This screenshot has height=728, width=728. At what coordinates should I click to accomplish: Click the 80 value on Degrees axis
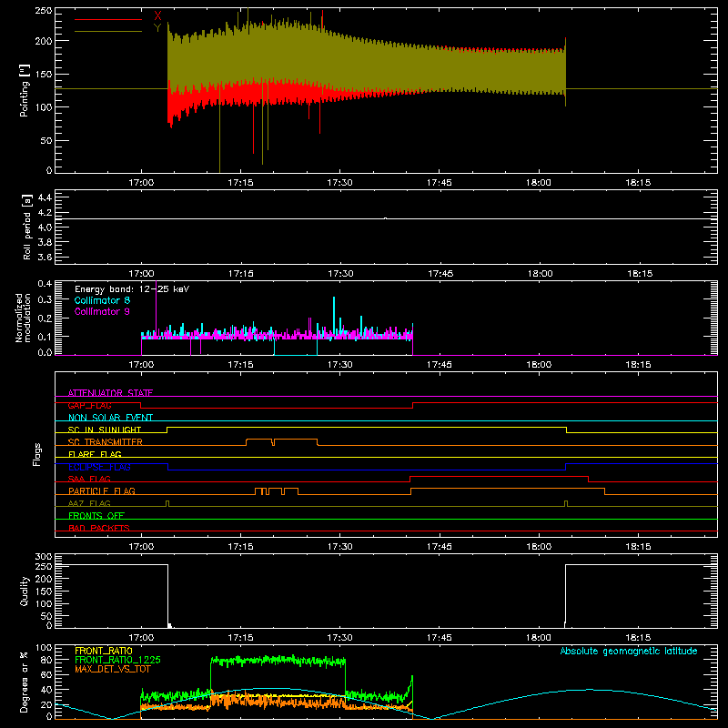[x=47, y=659]
